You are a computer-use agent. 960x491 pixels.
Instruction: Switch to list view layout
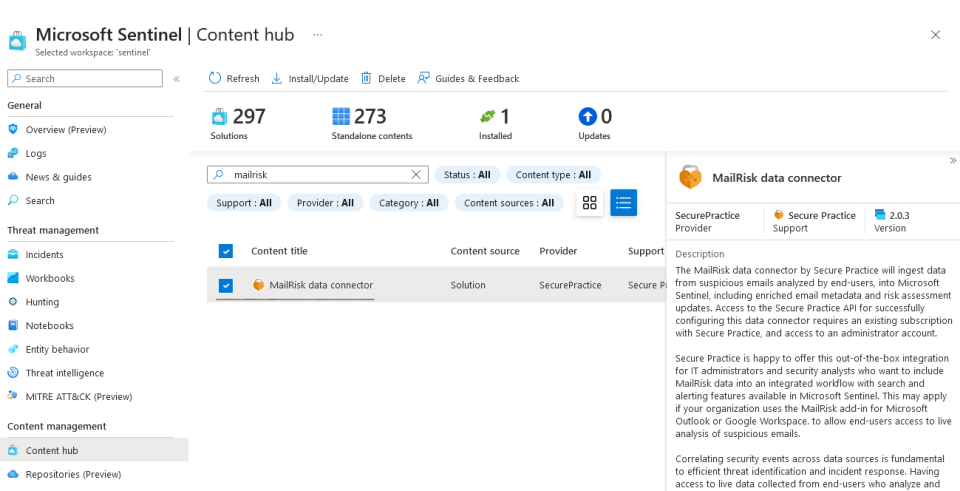pyautogui.click(x=624, y=203)
